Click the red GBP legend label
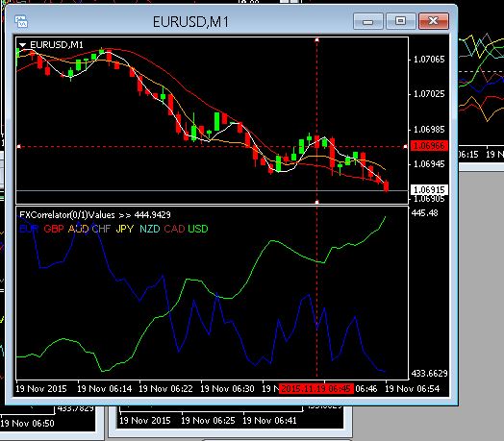 [54, 229]
